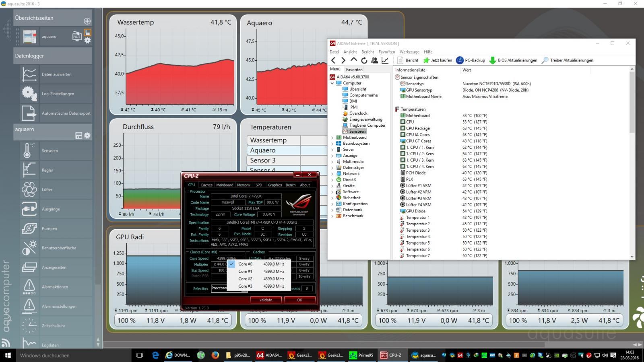Expand Netzwerk node in AIDA64 tree
The width and height of the screenshot is (644, 362).
[332, 174]
